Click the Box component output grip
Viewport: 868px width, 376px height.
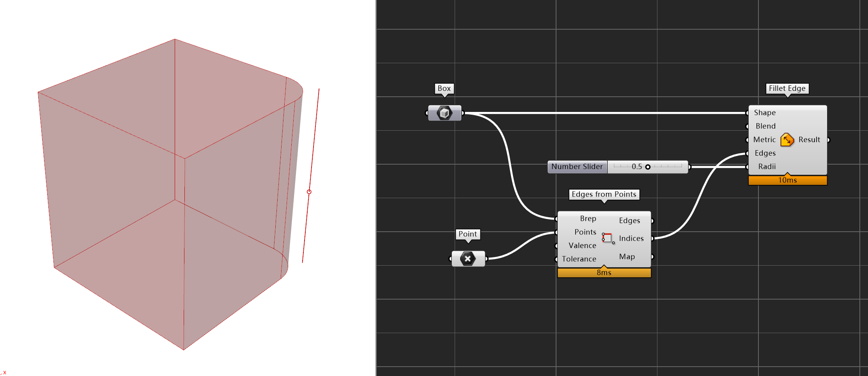tap(463, 113)
